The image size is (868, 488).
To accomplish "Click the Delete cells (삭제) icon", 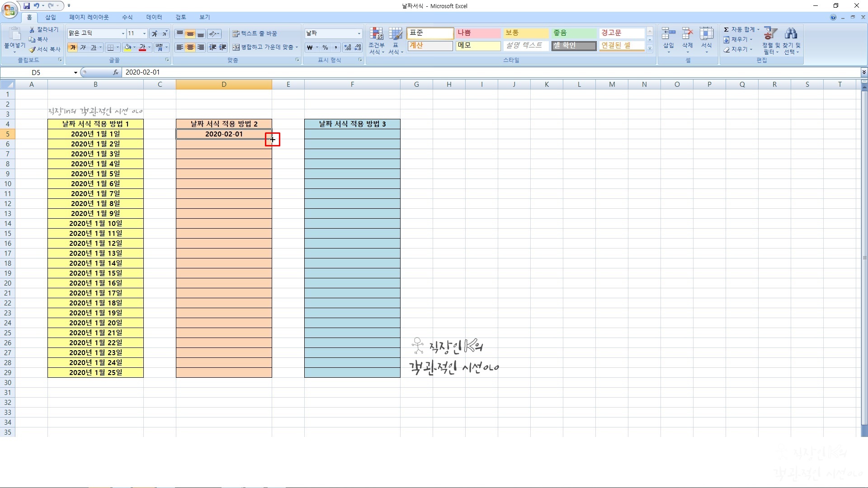I will (x=687, y=34).
